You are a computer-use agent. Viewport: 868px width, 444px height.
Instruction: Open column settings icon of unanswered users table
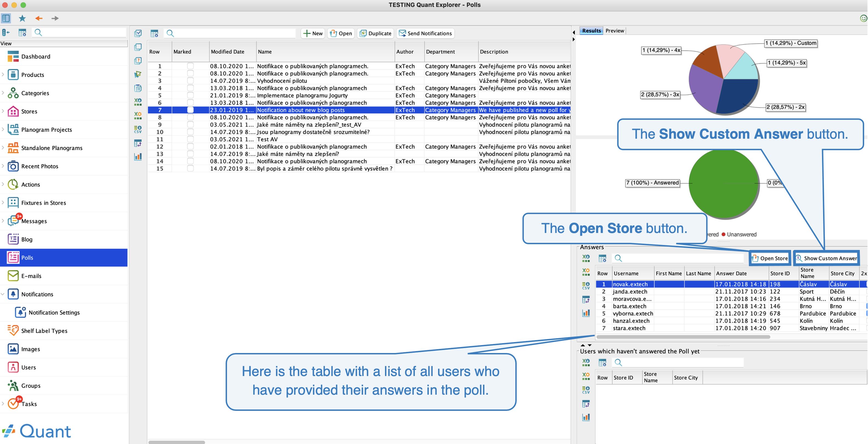point(602,362)
